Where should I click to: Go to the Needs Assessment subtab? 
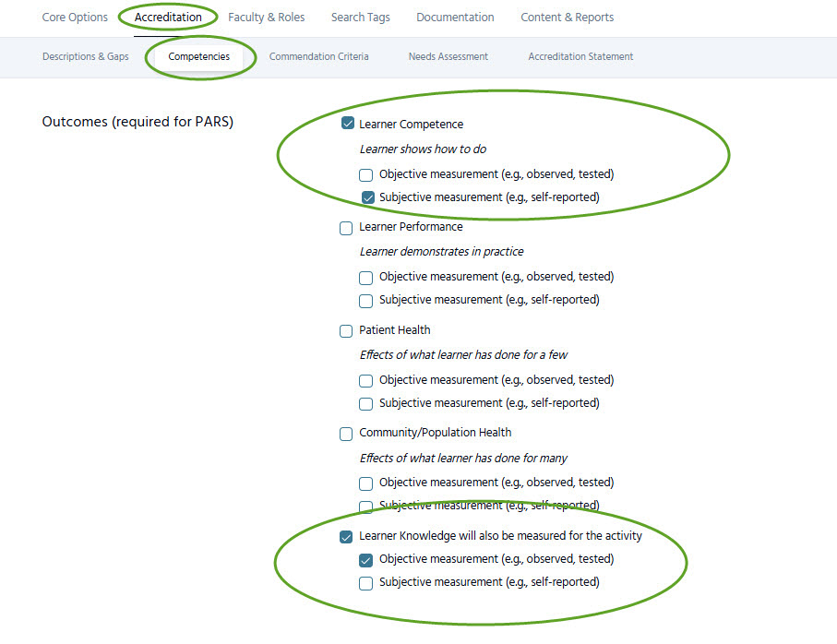point(448,57)
